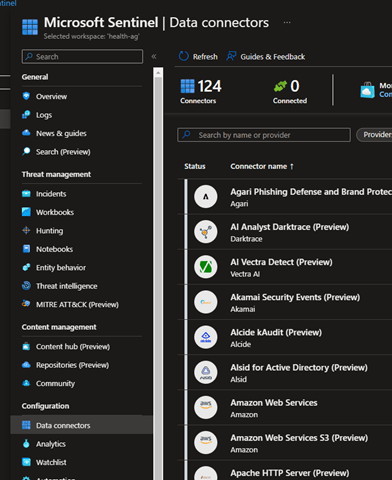Sort by Connector name column
The image size is (392, 480).
click(262, 166)
